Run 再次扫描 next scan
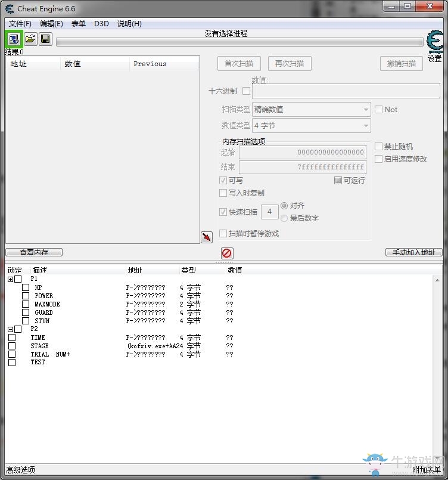This screenshot has height=480, width=448. [290, 63]
